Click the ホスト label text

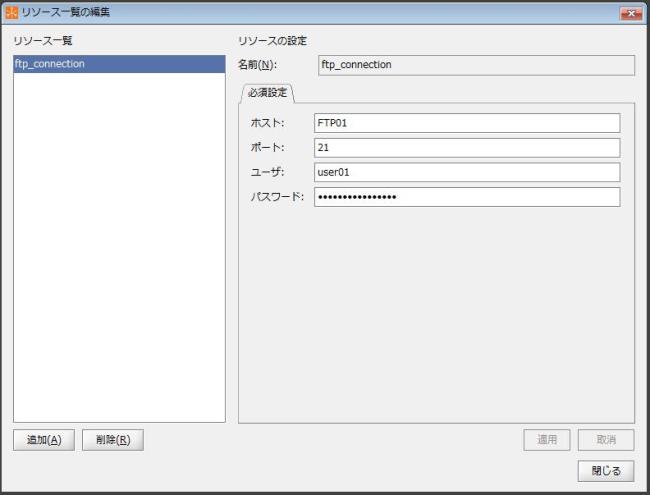point(267,123)
